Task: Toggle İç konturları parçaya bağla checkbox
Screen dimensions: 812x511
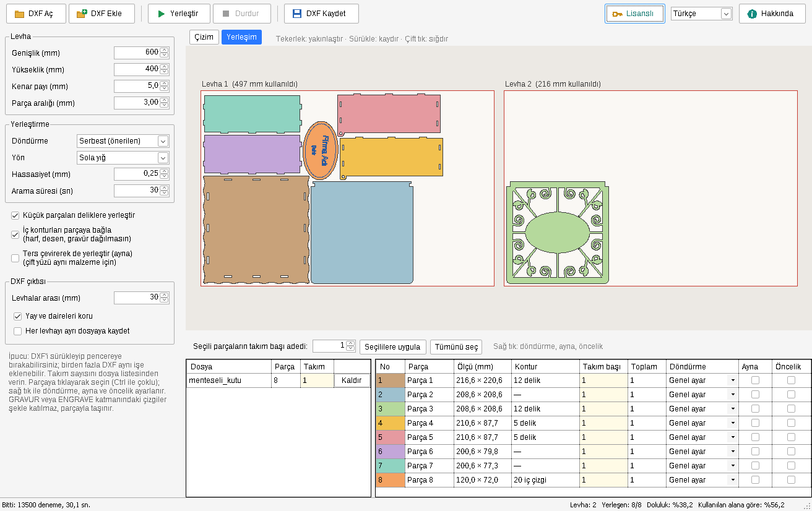Action: point(15,234)
